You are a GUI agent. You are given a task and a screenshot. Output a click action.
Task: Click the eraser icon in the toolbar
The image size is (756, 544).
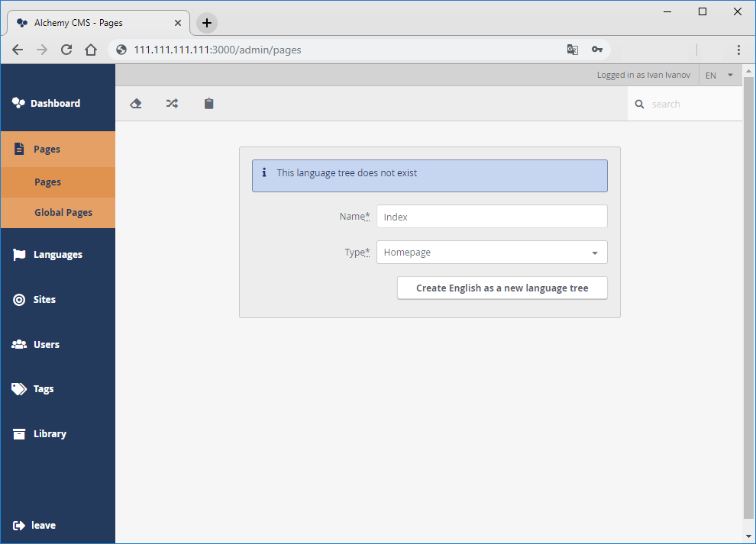click(x=136, y=104)
